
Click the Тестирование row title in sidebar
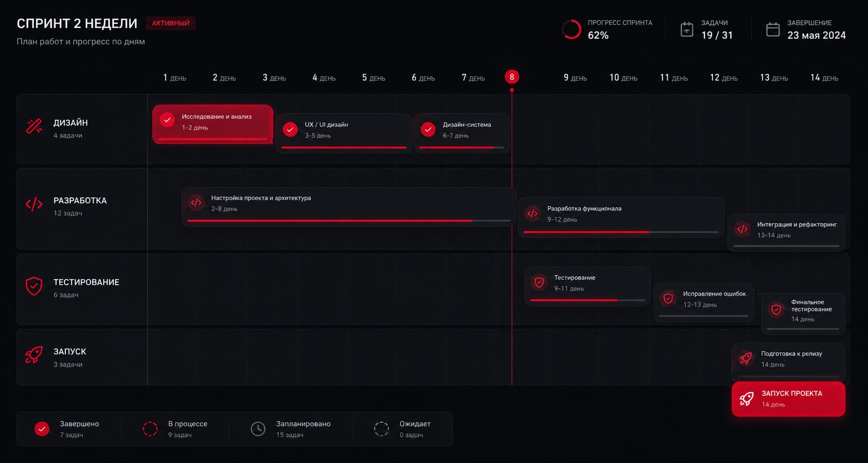click(x=86, y=282)
